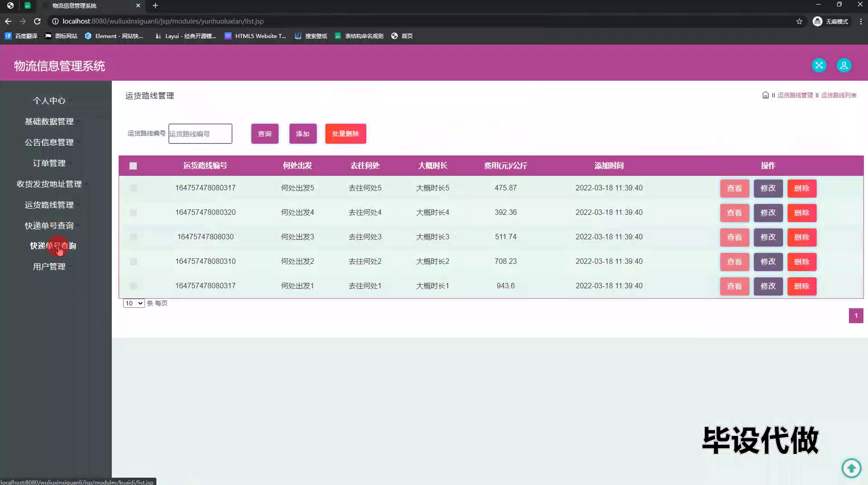Open Element bookmark
Viewport: 868px width, 485px height.
tap(114, 36)
